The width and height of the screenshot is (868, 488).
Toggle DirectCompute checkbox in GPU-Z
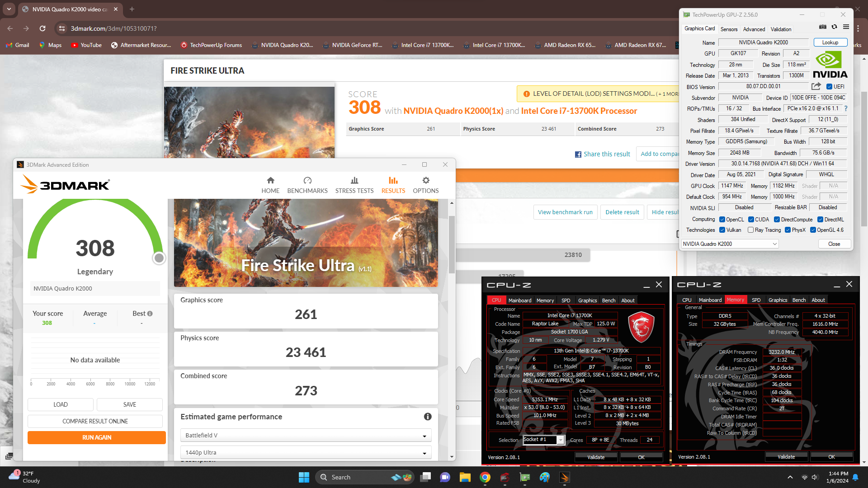pyautogui.click(x=777, y=220)
